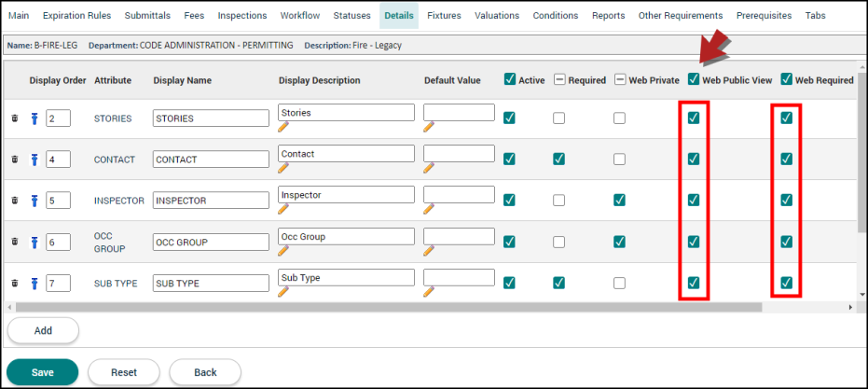
Task: Delete the SUB TYPE row trash icon
Action: [x=15, y=284]
